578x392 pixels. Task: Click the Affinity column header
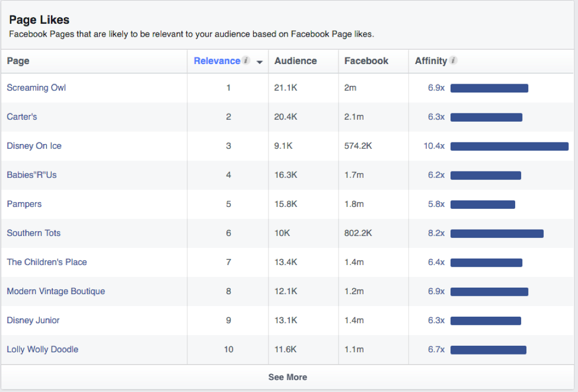click(431, 61)
